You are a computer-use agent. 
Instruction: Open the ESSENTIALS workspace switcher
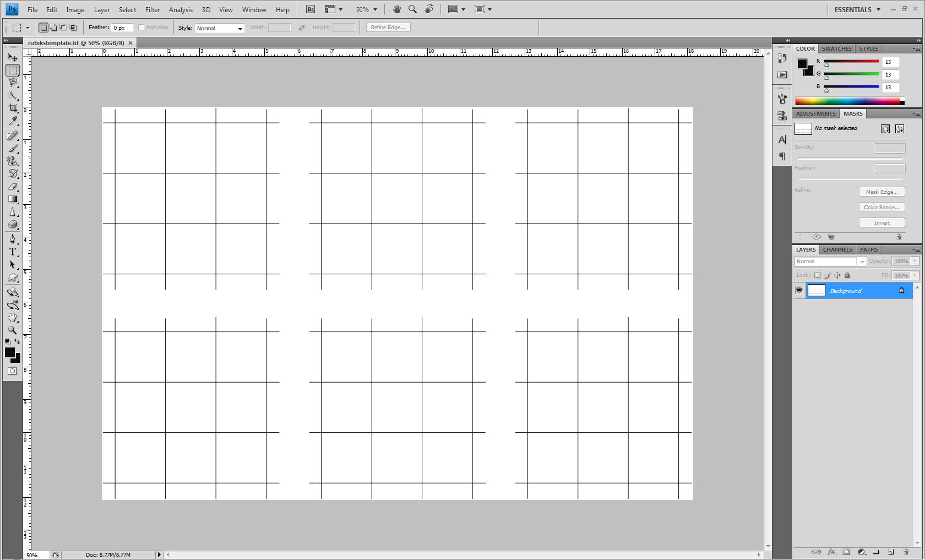[x=857, y=9]
